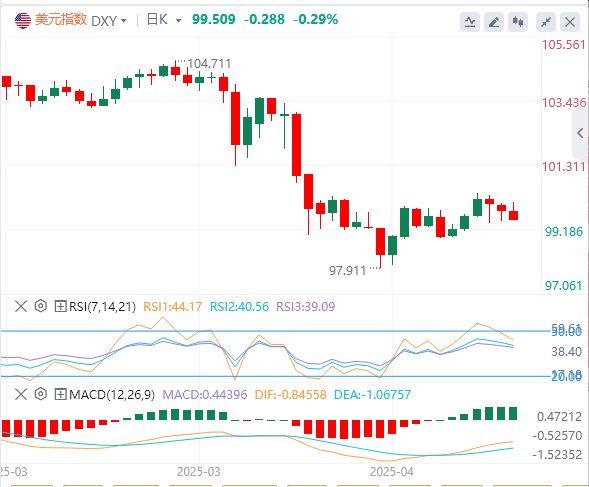Click the 38.40 RSI axis label

coord(566,352)
